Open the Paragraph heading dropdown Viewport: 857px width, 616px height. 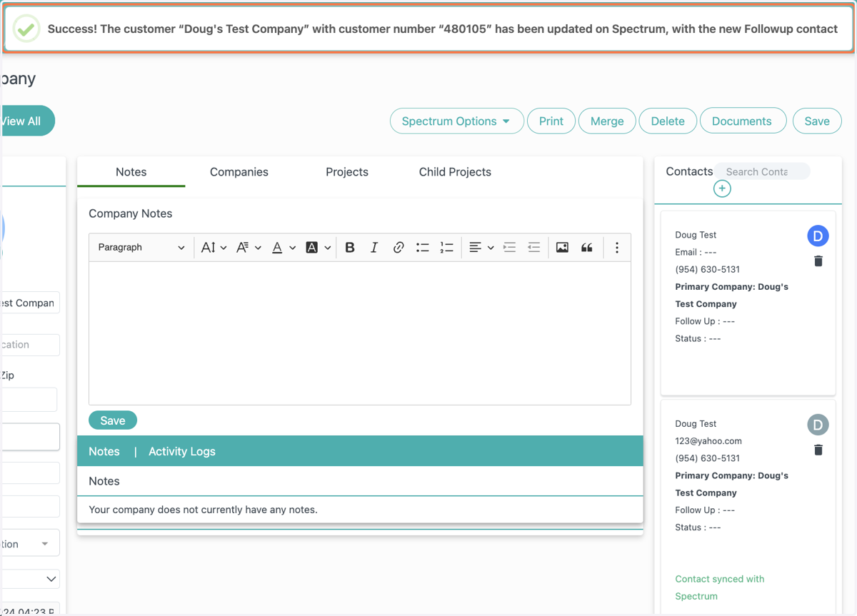pyautogui.click(x=141, y=248)
